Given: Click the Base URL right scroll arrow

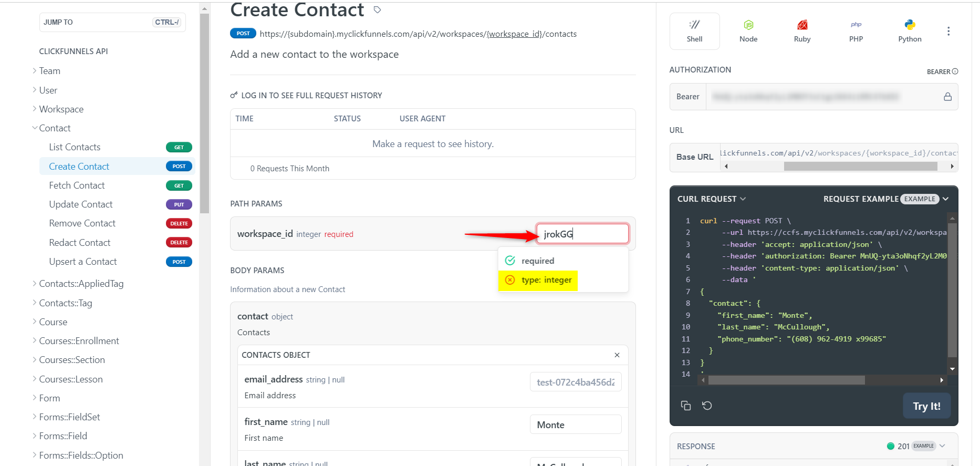Looking at the screenshot, I should (x=952, y=167).
